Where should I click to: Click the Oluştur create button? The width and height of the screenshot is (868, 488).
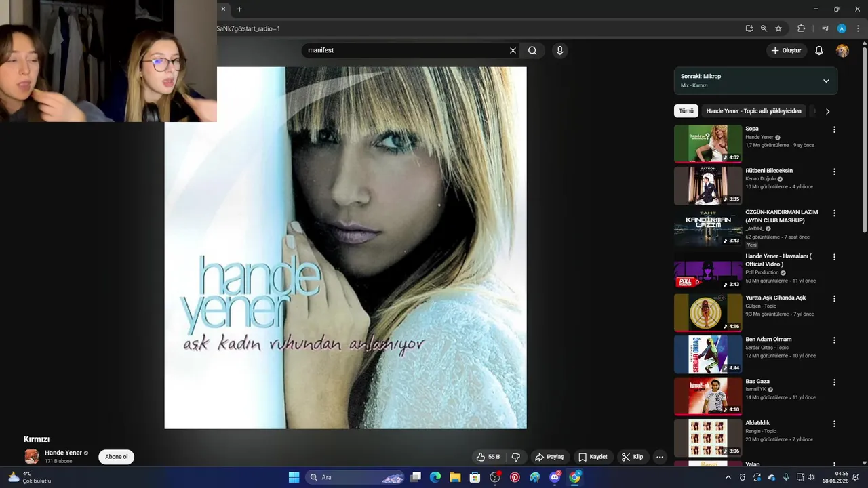(786, 50)
